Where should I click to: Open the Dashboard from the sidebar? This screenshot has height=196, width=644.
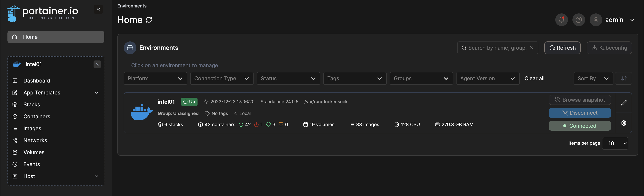37,80
